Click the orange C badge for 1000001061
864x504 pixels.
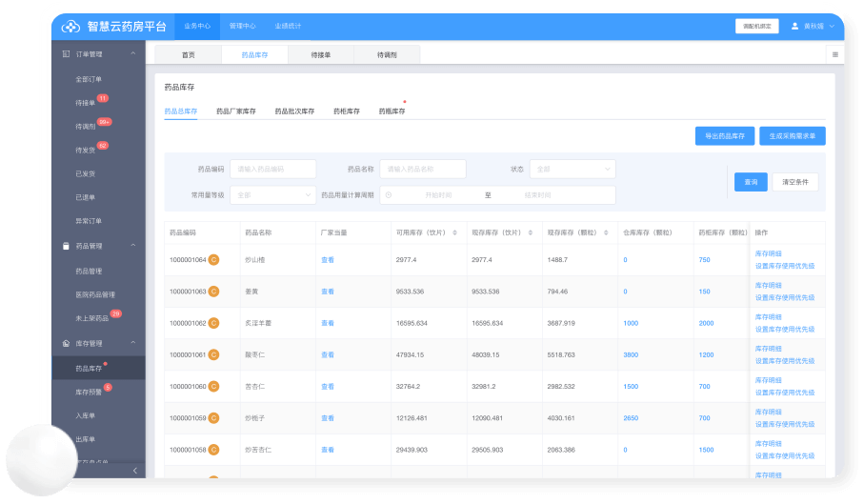(x=213, y=354)
